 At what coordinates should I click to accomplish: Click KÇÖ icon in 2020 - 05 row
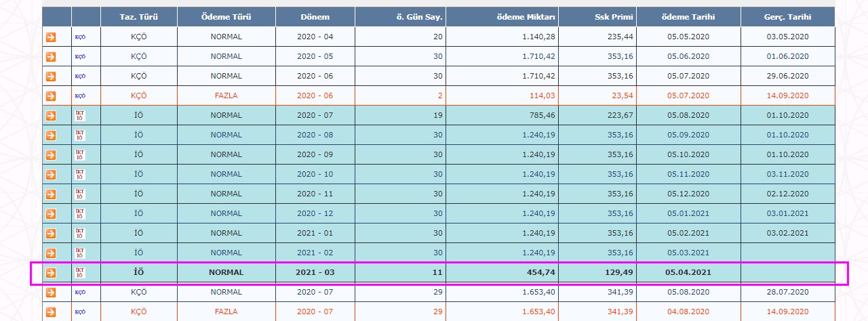(x=80, y=57)
